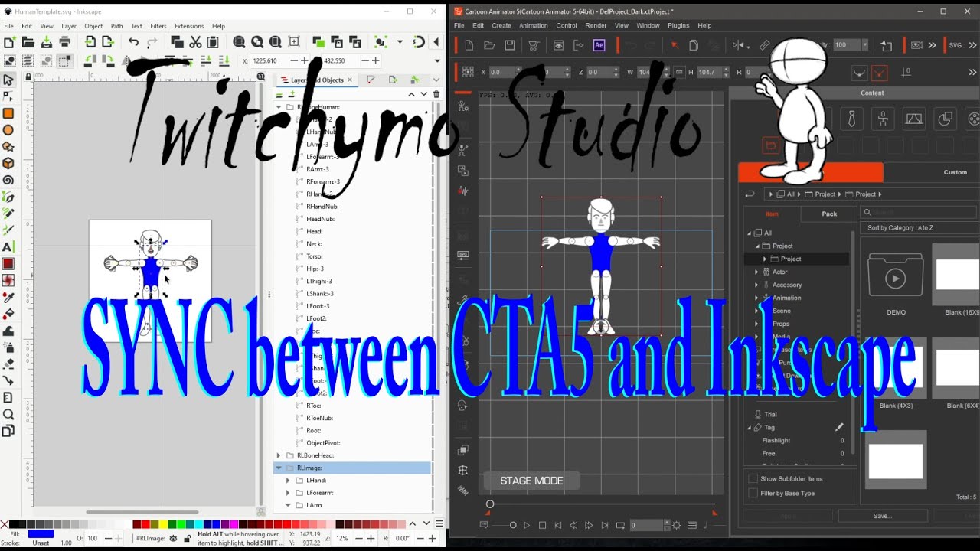Expand the LForearm sublayer
The height and width of the screenshot is (551, 980).
point(289,493)
